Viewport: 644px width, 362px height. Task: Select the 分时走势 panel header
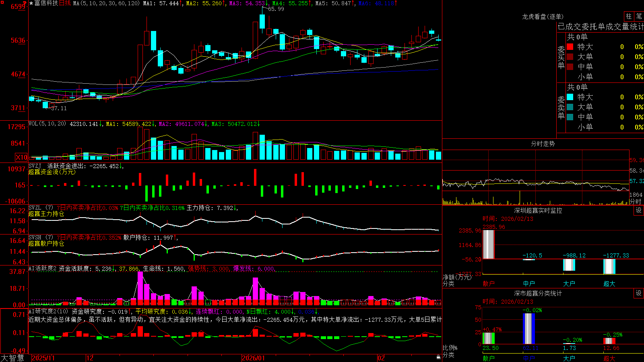point(543,144)
